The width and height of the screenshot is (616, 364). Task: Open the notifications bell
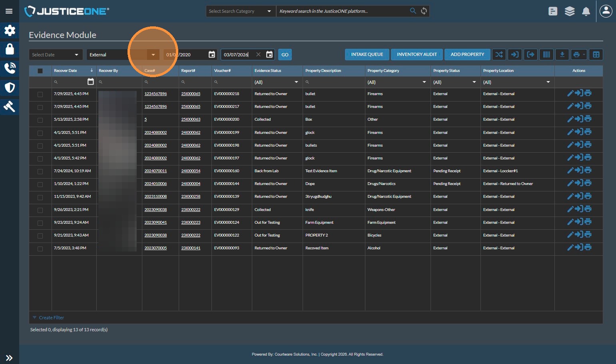point(586,12)
